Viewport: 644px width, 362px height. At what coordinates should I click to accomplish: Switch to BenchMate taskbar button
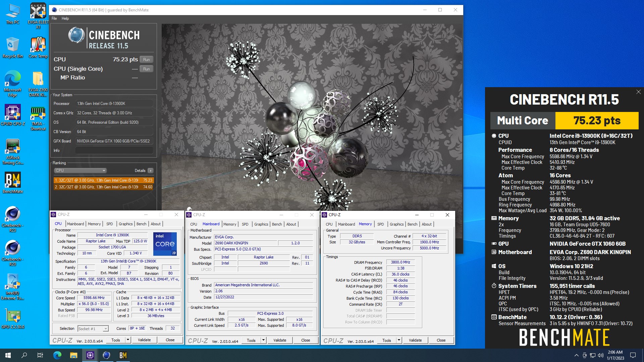[x=123, y=355]
